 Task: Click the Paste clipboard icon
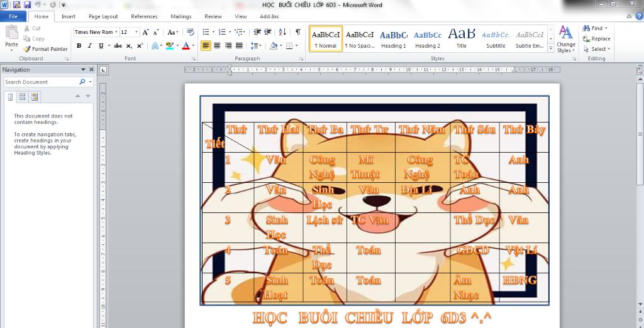click(11, 32)
